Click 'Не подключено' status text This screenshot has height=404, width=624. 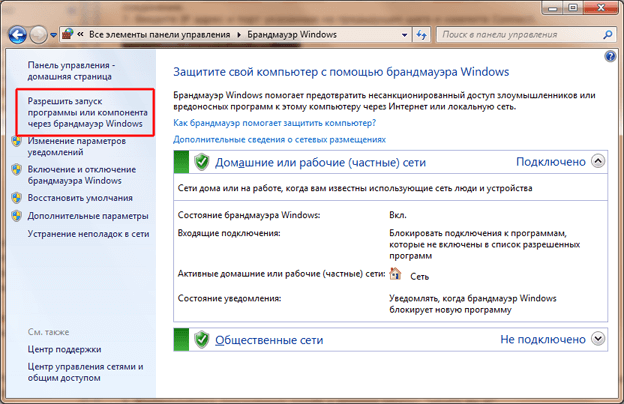543,339
